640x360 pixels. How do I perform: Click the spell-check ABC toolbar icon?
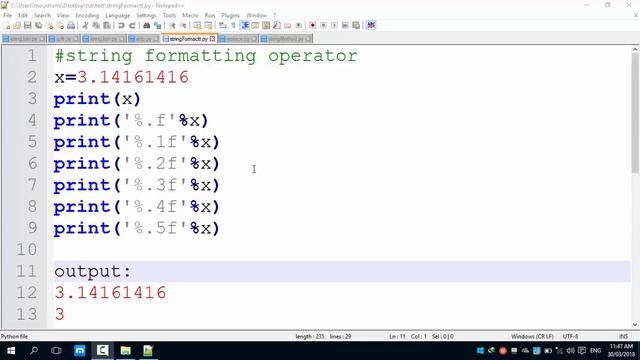371,25
